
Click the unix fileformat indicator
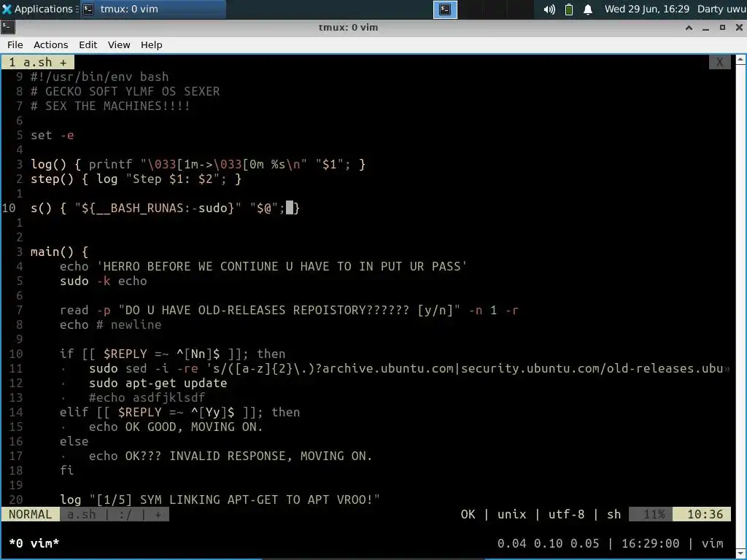coord(511,514)
